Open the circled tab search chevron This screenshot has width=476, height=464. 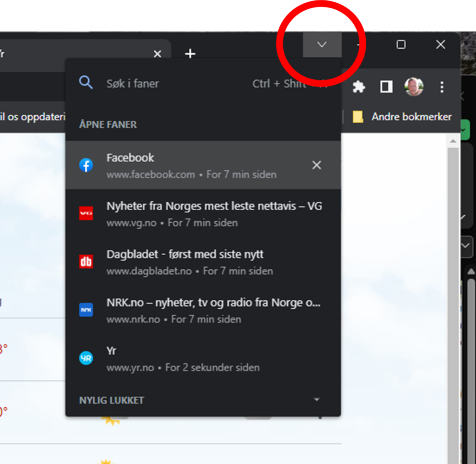tap(322, 44)
